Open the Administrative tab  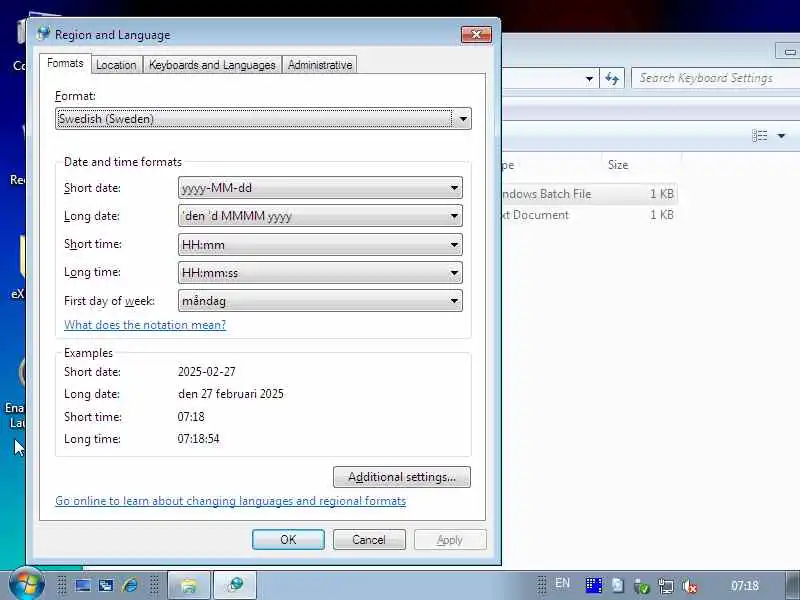[x=320, y=65]
